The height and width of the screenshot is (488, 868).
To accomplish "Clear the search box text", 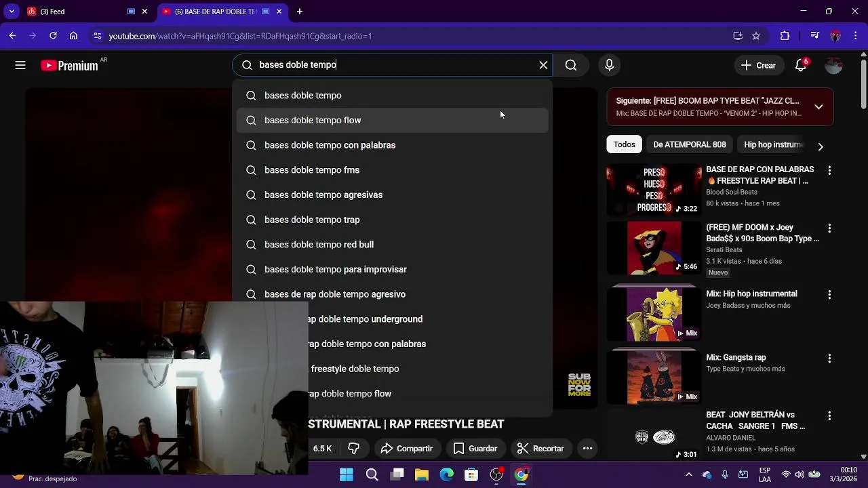I will point(543,65).
